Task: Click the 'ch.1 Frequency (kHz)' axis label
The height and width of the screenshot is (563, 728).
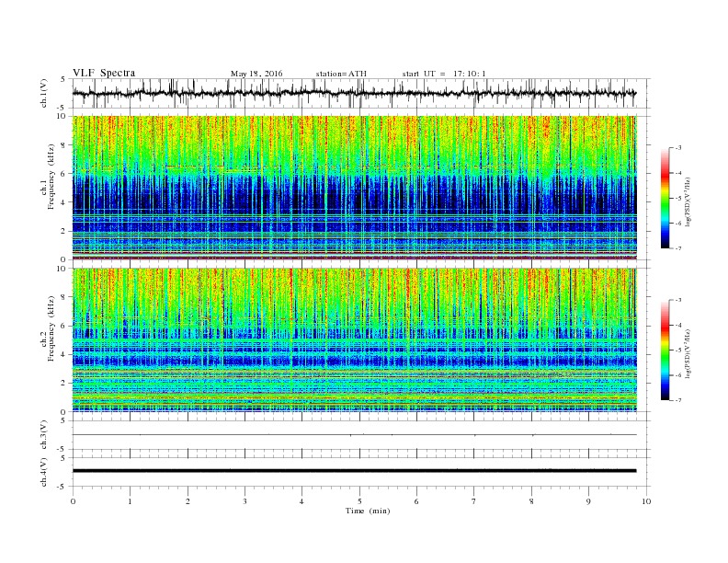Action: pos(48,177)
